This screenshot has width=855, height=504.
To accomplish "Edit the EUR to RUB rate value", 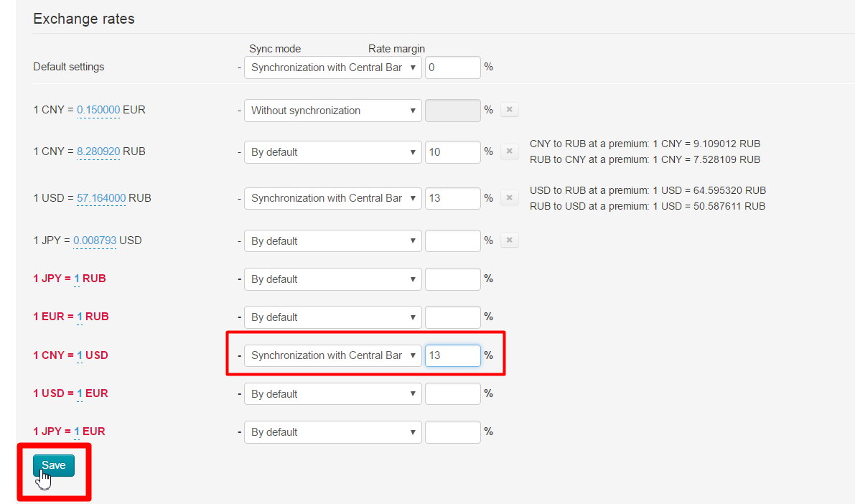I will tap(80, 317).
